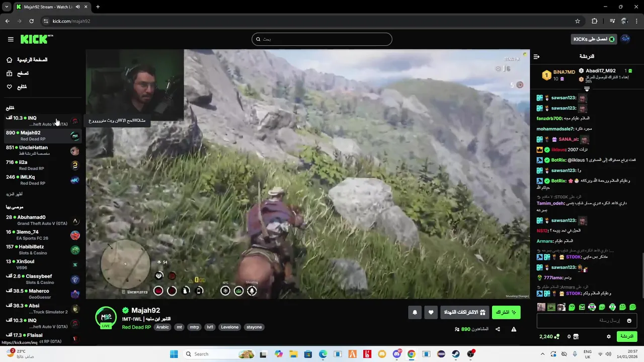Click the green Subscribe (اشترك) button

coord(506,312)
